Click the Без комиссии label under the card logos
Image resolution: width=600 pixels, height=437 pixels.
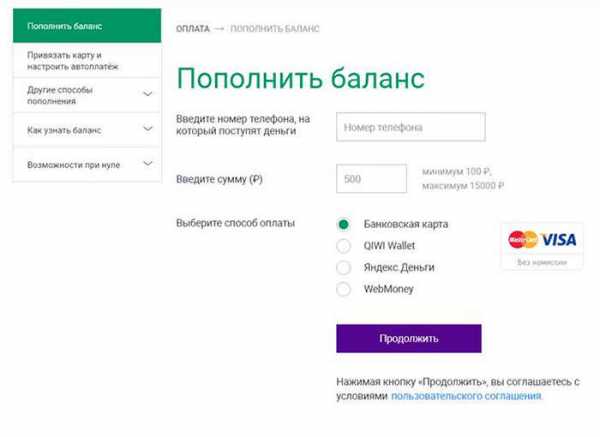[x=542, y=263]
